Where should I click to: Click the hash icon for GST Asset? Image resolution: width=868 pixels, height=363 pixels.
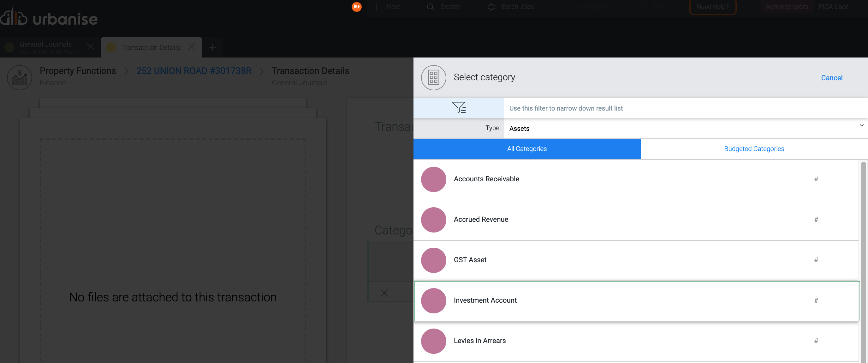pyautogui.click(x=816, y=260)
